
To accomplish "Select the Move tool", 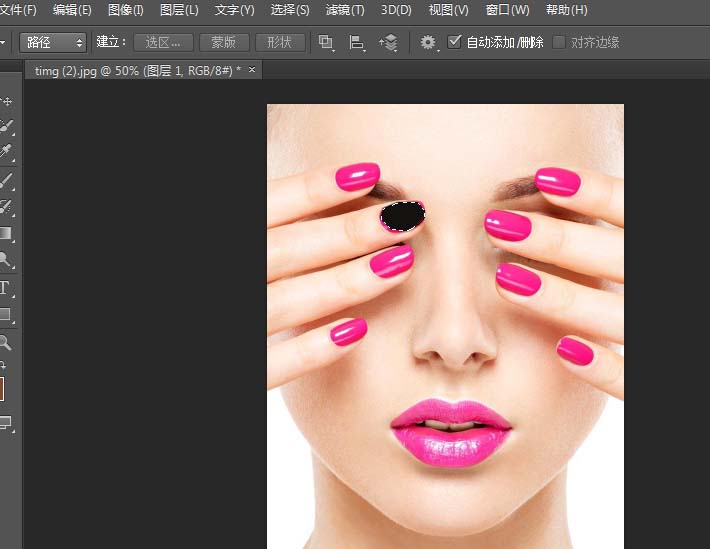I will click(x=6, y=101).
